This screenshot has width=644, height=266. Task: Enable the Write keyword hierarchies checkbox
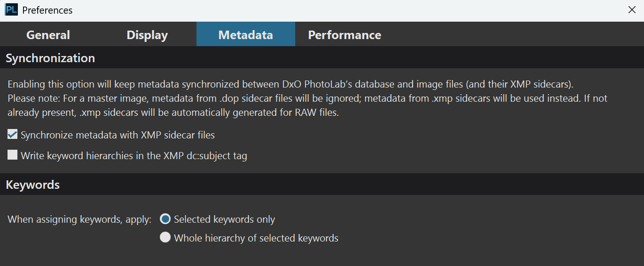tap(13, 155)
